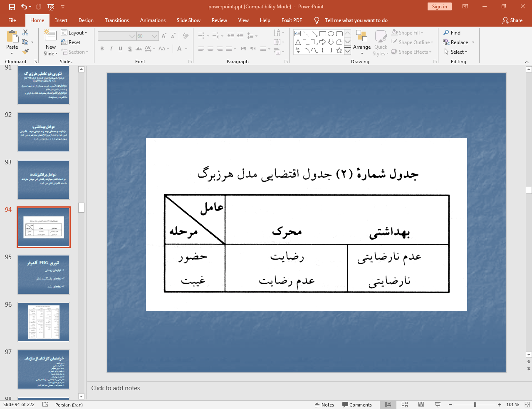Clear all formatting icon
This screenshot has height=409, width=532.
[186, 36]
